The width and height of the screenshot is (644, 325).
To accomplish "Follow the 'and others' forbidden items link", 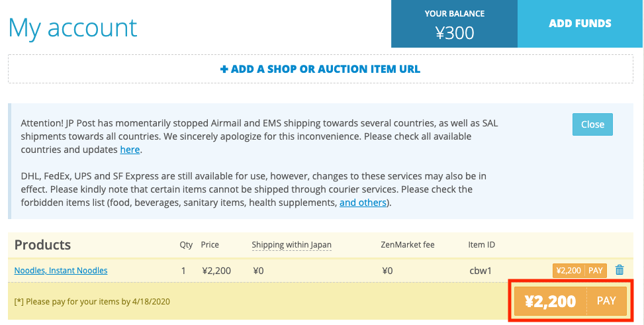I will point(363,203).
